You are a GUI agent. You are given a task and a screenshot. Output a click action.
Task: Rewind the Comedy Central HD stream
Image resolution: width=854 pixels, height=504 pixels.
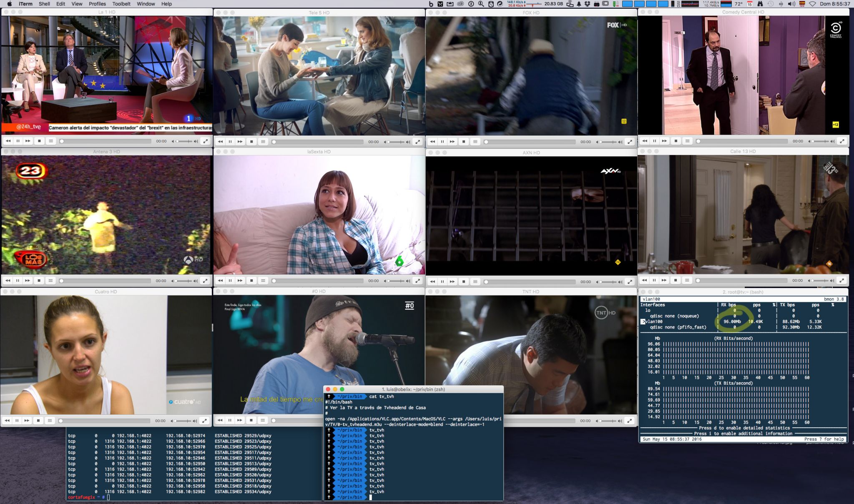[645, 141]
